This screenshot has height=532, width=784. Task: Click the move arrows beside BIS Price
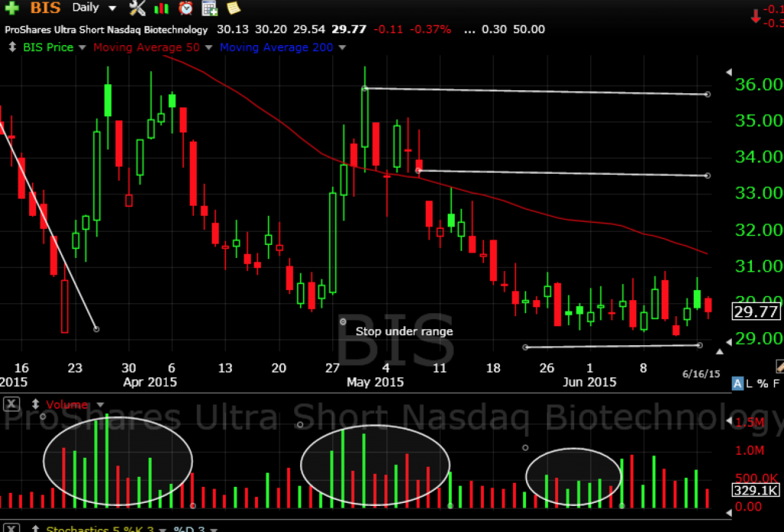[x=12, y=47]
